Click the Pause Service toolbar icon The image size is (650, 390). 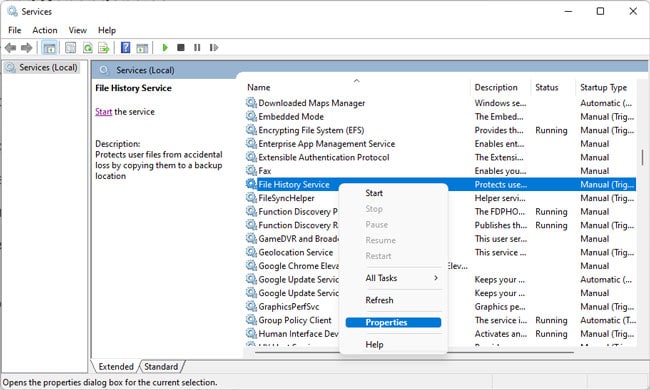[197, 48]
